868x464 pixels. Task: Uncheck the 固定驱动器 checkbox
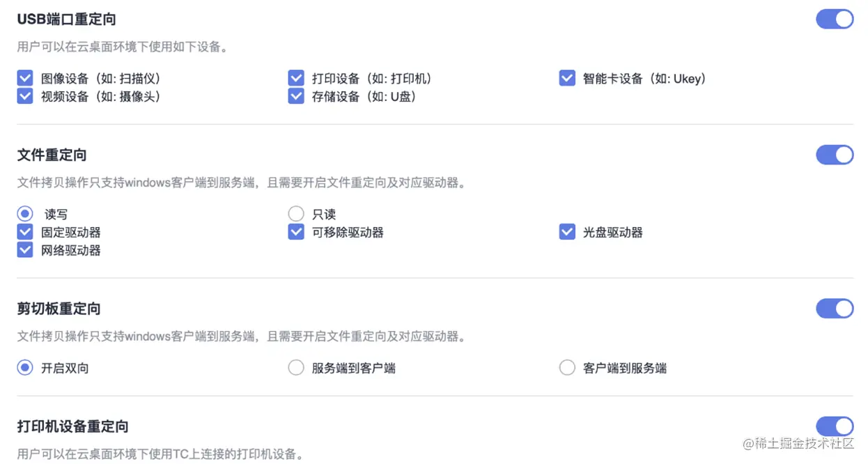click(25, 232)
